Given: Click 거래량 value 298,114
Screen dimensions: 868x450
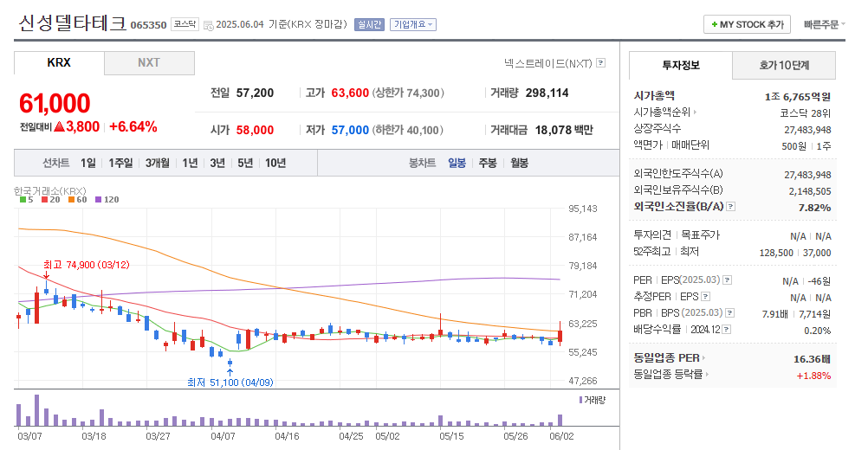Looking at the screenshot, I should tap(547, 93).
